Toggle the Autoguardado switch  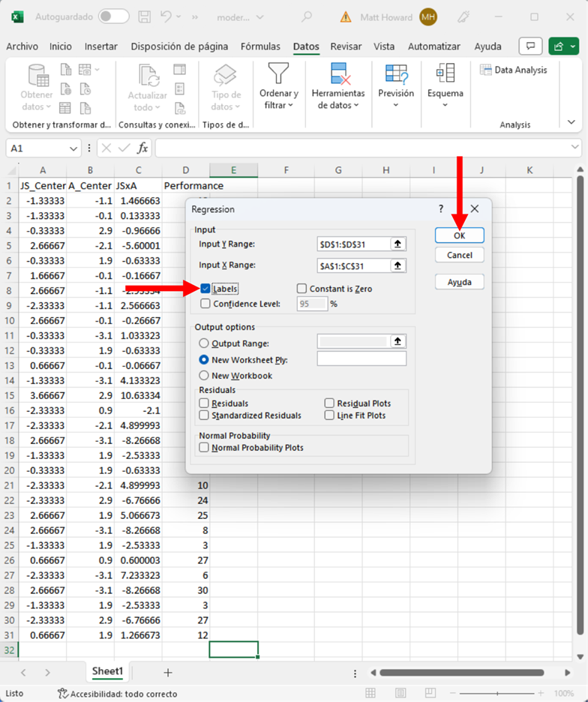point(113,16)
